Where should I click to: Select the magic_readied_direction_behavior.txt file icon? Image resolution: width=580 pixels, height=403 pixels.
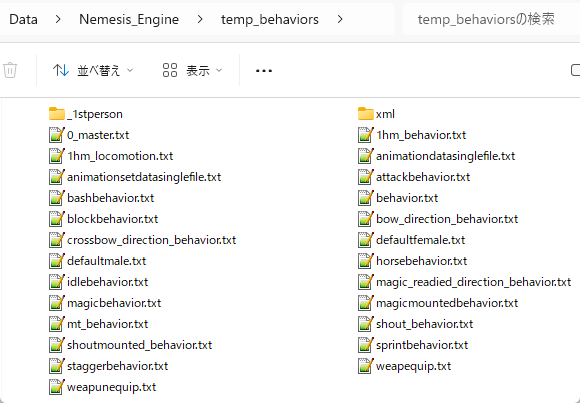[365, 282]
